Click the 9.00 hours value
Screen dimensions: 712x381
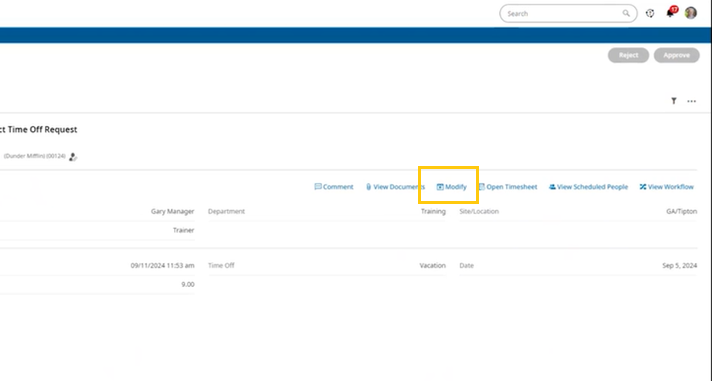pyautogui.click(x=188, y=284)
